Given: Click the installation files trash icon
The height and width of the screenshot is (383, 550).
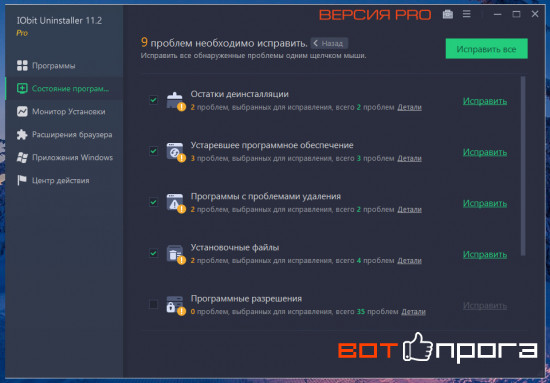Looking at the screenshot, I should click(175, 254).
